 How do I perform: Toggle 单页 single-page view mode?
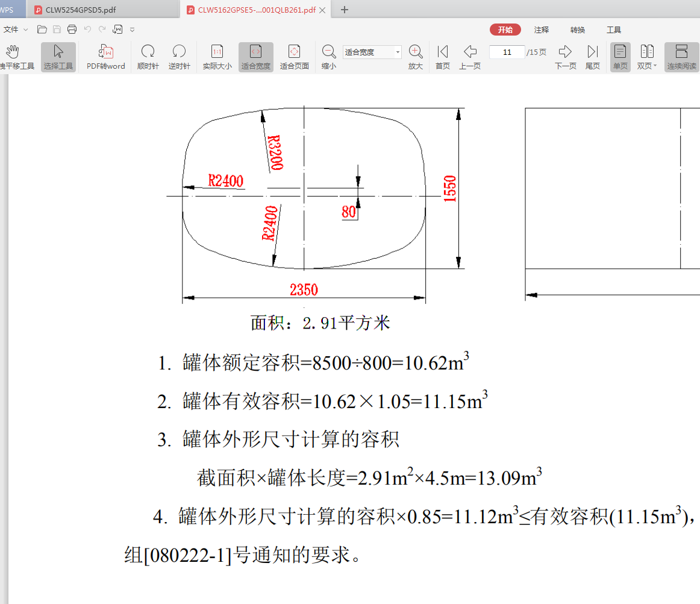(620, 56)
